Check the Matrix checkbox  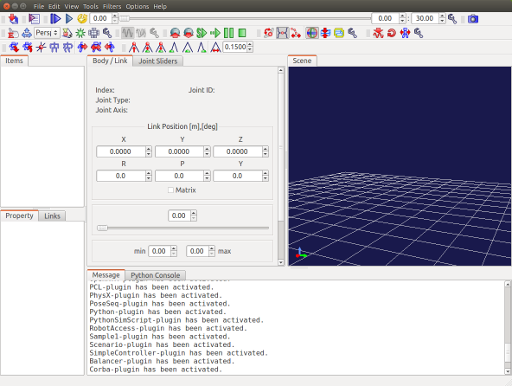click(x=171, y=190)
